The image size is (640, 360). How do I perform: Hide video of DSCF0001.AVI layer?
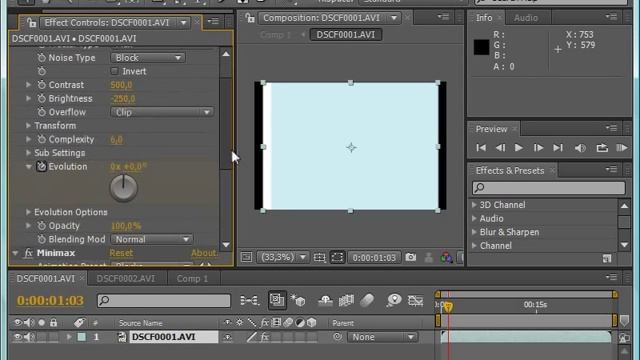(x=18, y=337)
